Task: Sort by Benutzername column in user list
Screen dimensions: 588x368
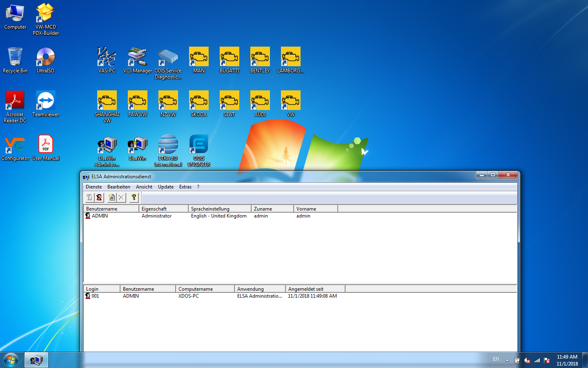Action: pyautogui.click(x=111, y=209)
